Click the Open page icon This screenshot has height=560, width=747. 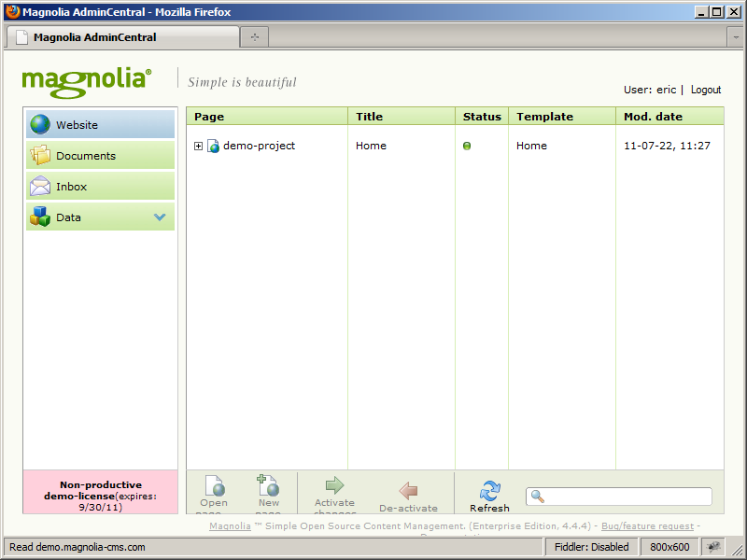pos(214,486)
